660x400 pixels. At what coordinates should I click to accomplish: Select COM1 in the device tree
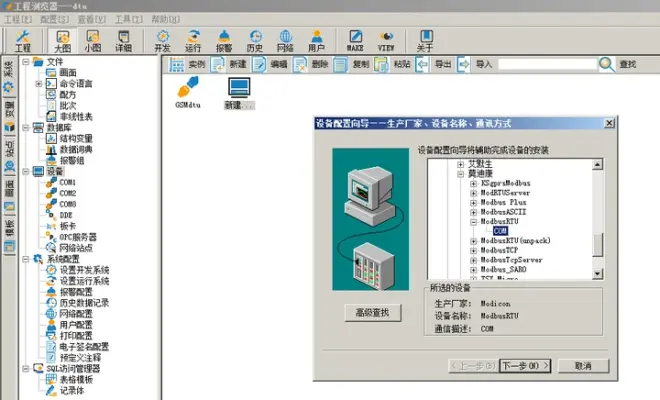pyautogui.click(x=67, y=182)
